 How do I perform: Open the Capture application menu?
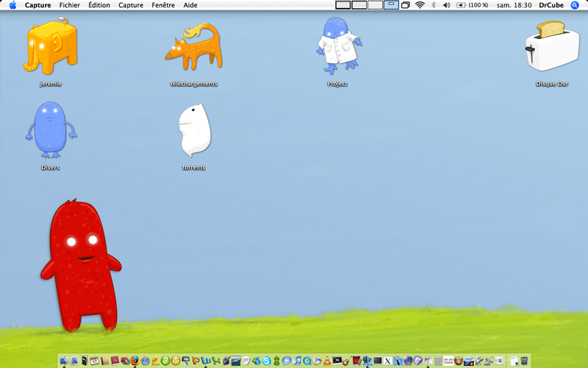(38, 5)
